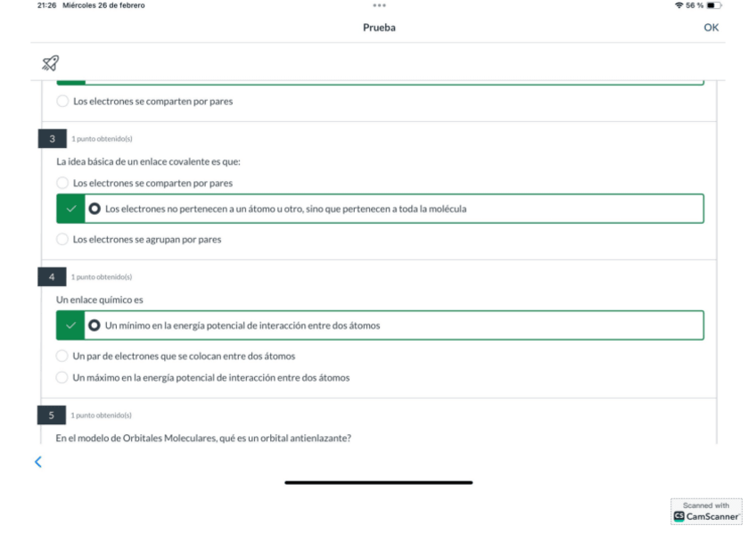756x534 pixels.
Task: Tap the blue back chevron arrow
Action: point(37,461)
